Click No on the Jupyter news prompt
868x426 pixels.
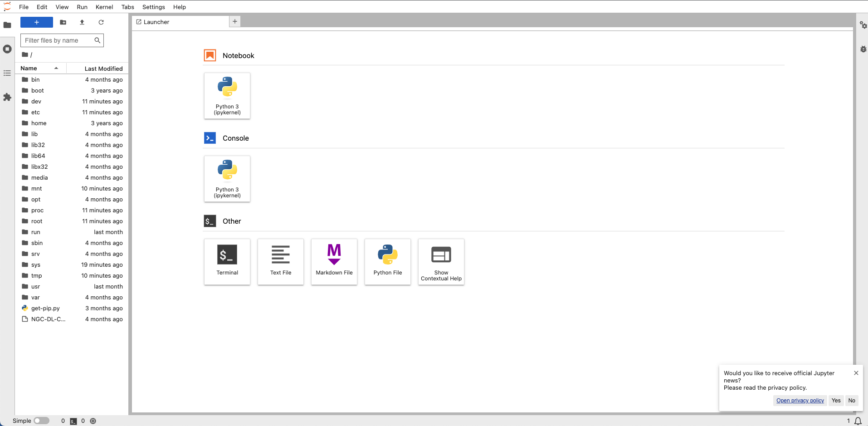pos(852,401)
